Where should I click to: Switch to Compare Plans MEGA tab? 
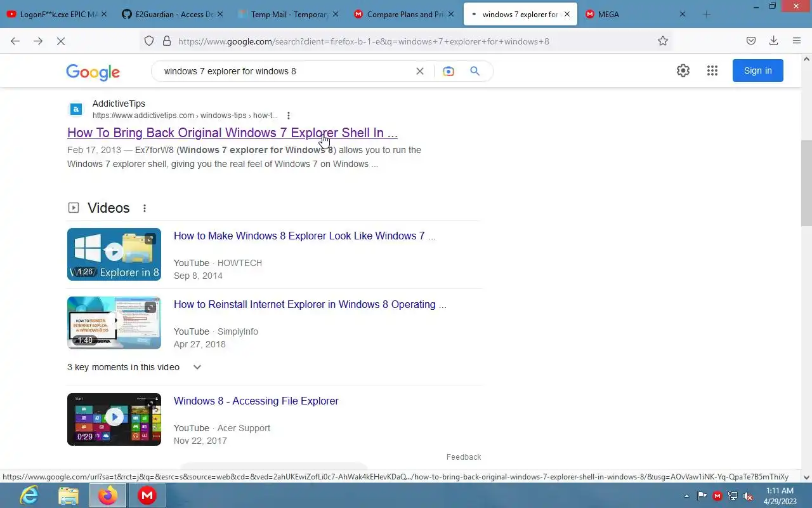[x=405, y=14]
